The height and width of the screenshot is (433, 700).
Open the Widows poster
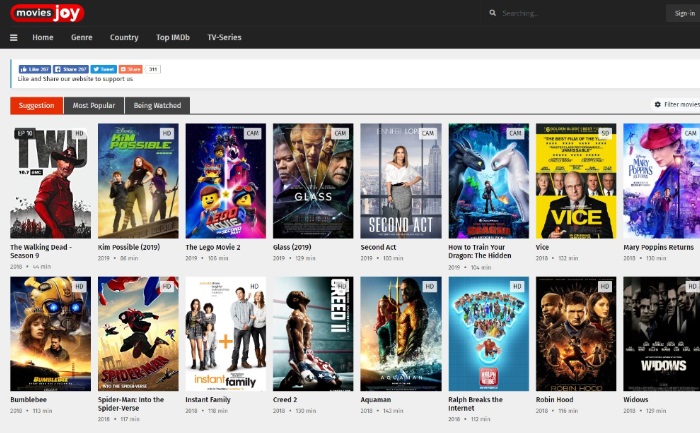click(662, 334)
